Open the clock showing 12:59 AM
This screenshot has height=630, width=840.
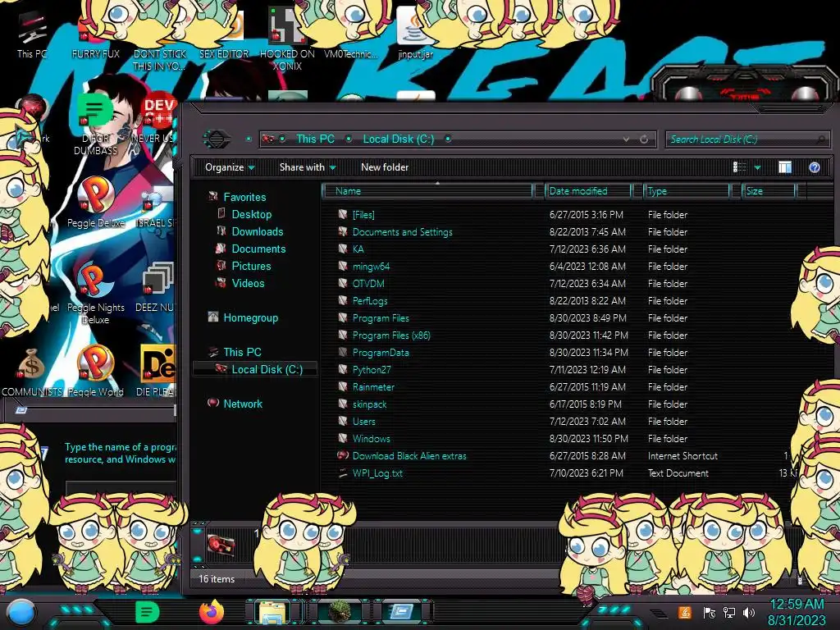click(797, 612)
